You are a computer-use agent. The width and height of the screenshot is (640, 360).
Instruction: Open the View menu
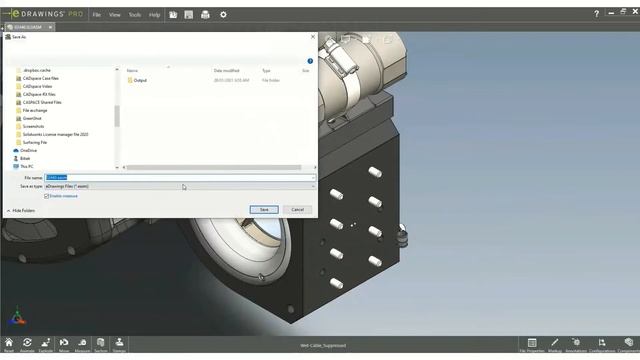pos(115,15)
